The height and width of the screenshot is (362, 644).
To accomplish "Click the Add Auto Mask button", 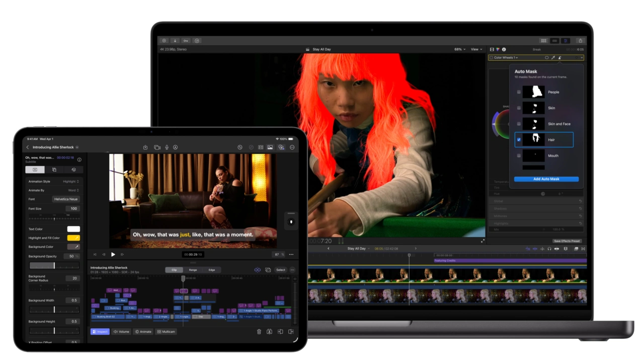I will [546, 179].
